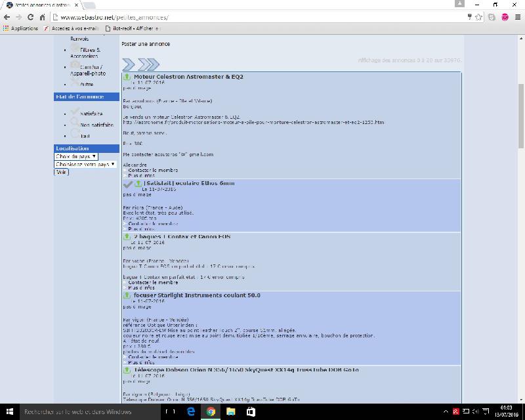Click Poster une annonce link
Screen dimensions: 525x420
[146, 44]
